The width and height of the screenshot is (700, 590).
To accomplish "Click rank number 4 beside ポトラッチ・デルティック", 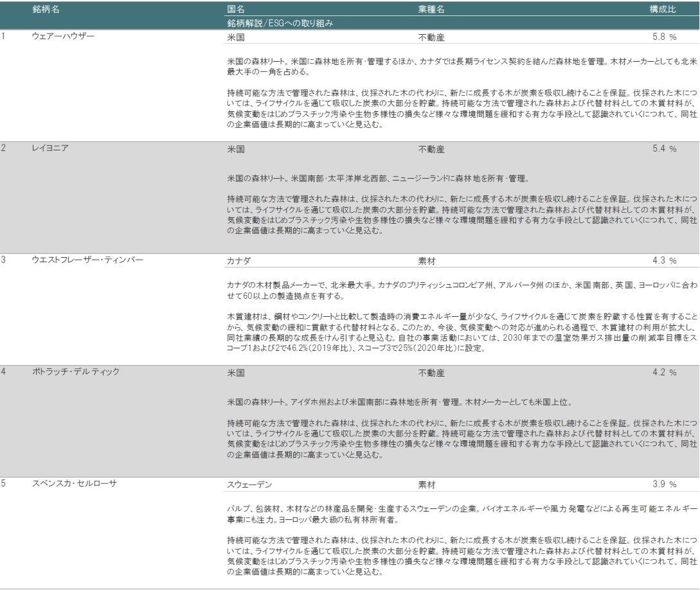I will (x=3, y=371).
